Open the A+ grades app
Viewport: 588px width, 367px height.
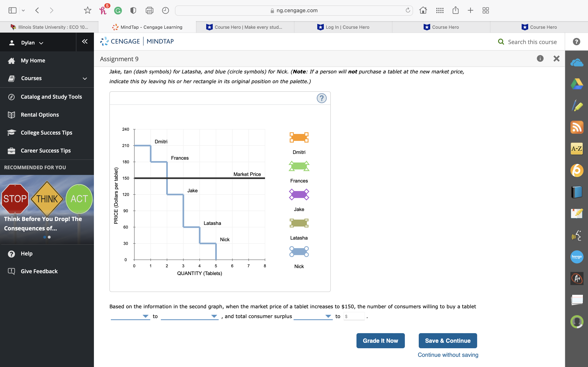(x=577, y=278)
